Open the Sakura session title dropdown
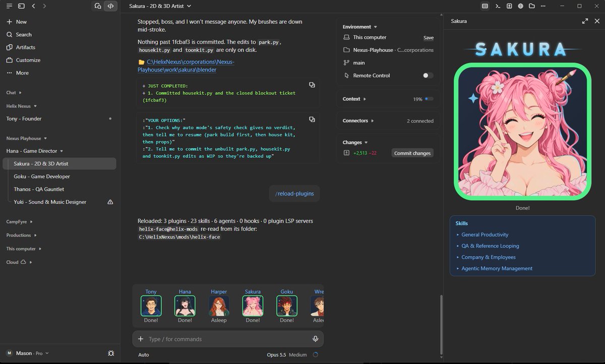This screenshot has height=364, width=605. pos(160,6)
